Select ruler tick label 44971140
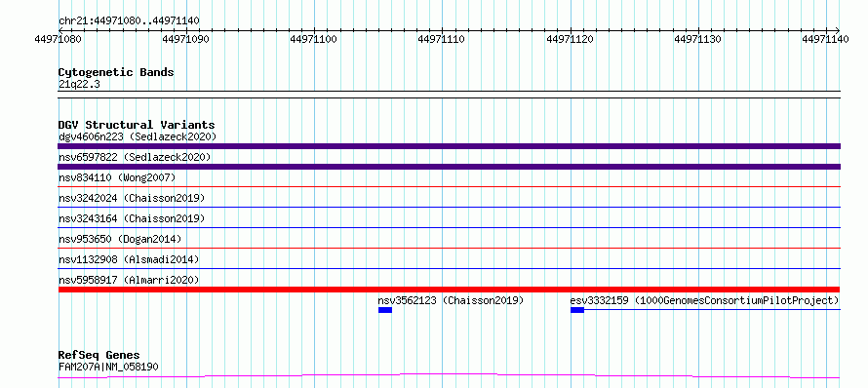 (x=825, y=39)
